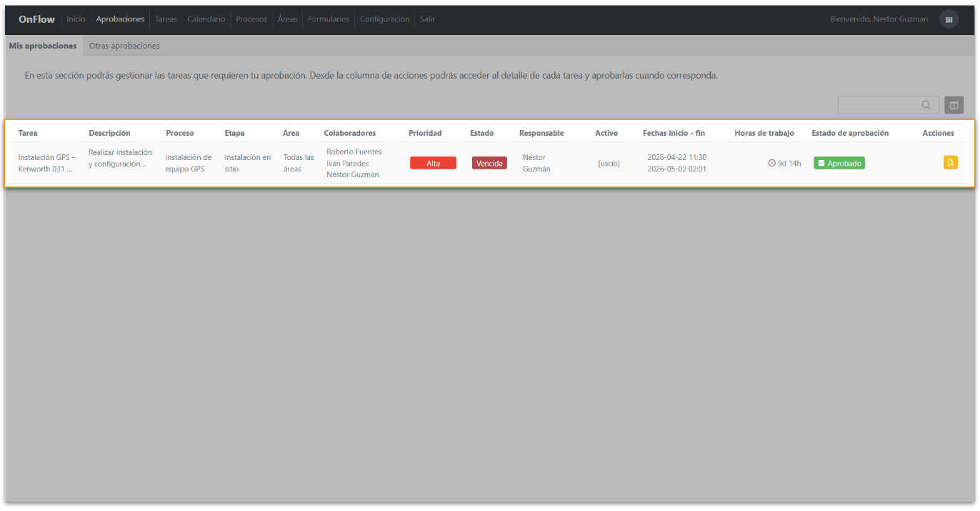Click the task name Instalación GPS – Kenworth

[x=47, y=163]
